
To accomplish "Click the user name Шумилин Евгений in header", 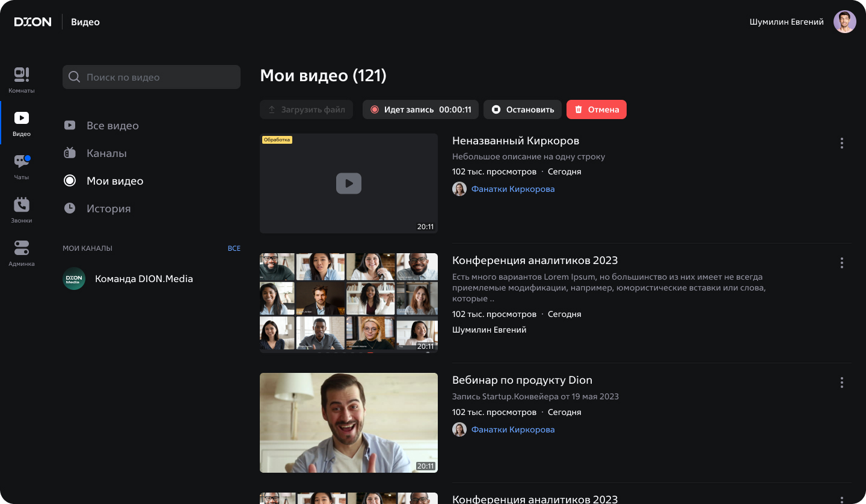I will pos(787,22).
